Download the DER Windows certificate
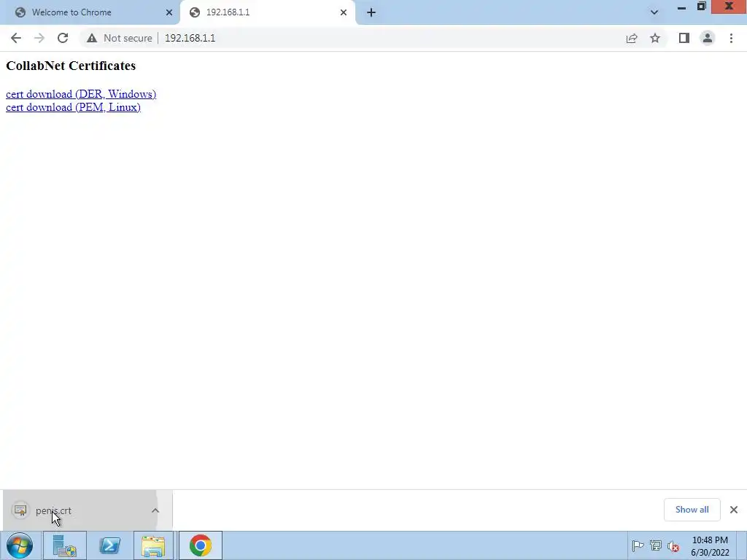The height and width of the screenshot is (560, 747). click(81, 94)
